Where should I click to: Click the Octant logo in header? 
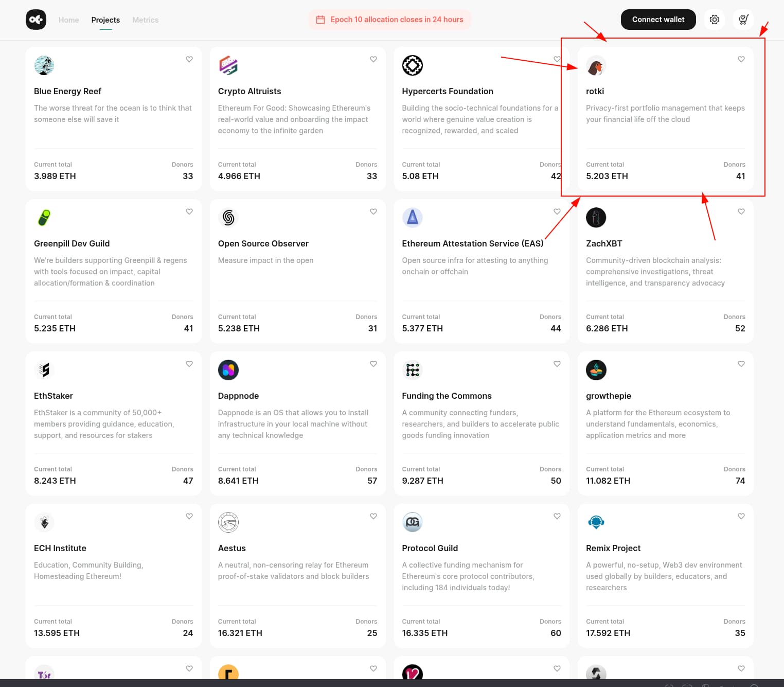36,20
